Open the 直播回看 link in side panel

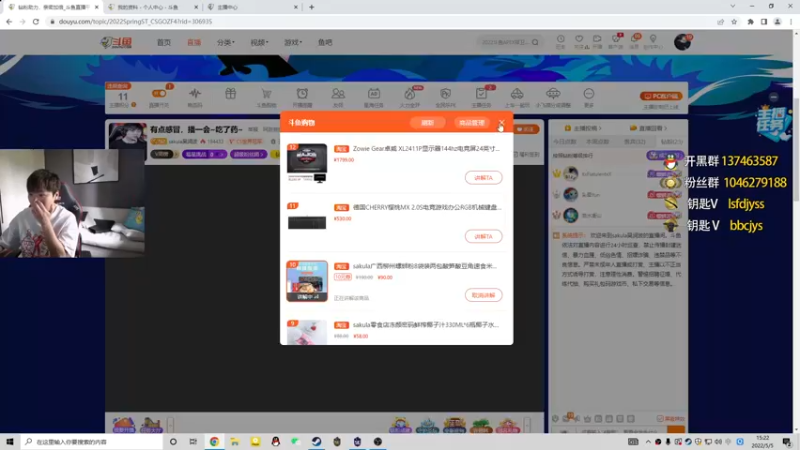click(x=648, y=128)
